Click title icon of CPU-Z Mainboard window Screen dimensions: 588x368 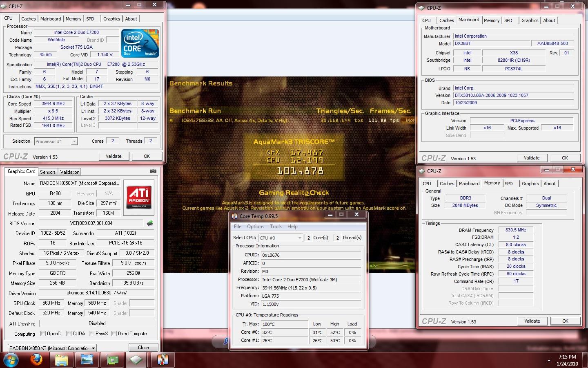421,8
